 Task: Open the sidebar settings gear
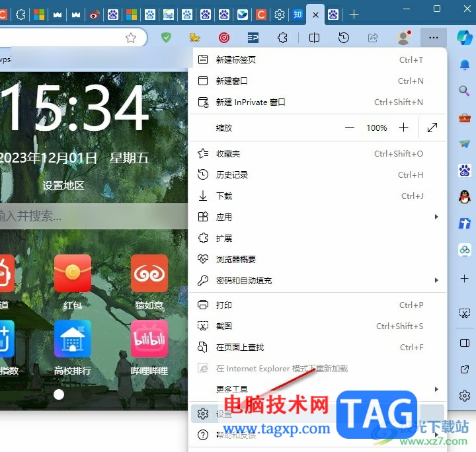pyautogui.click(x=465, y=396)
